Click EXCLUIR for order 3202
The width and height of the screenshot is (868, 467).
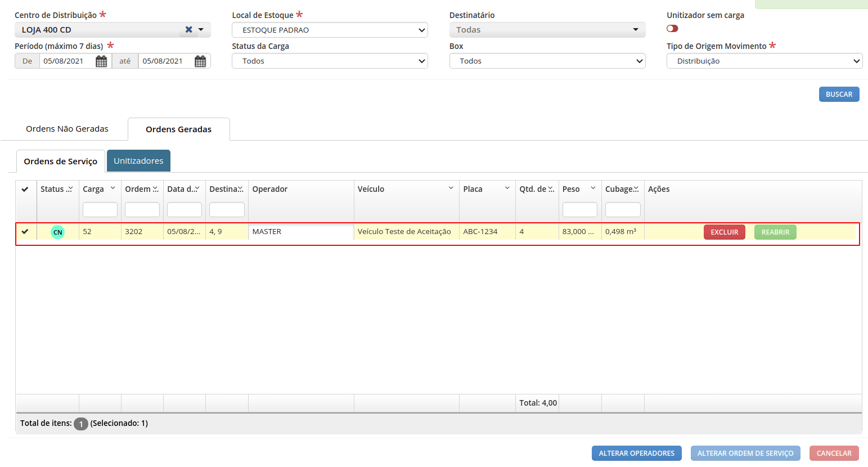click(725, 232)
